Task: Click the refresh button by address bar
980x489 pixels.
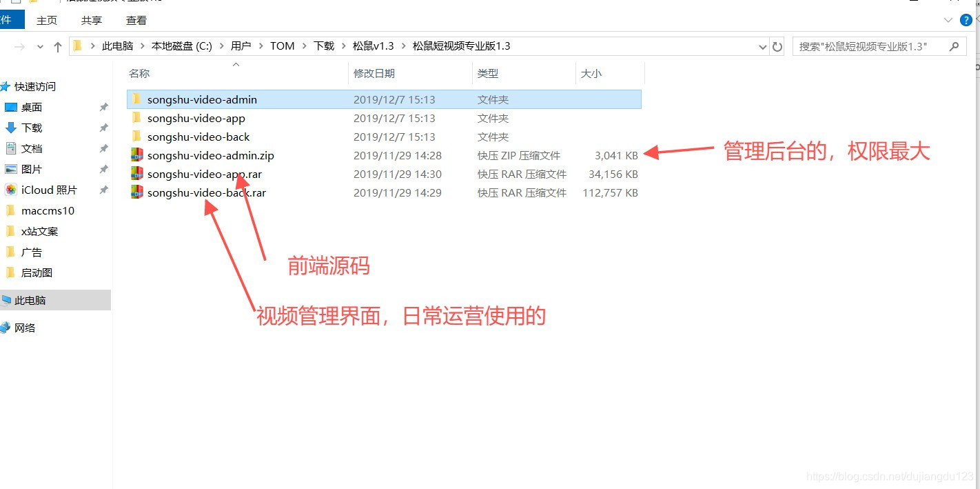Action: (x=777, y=46)
